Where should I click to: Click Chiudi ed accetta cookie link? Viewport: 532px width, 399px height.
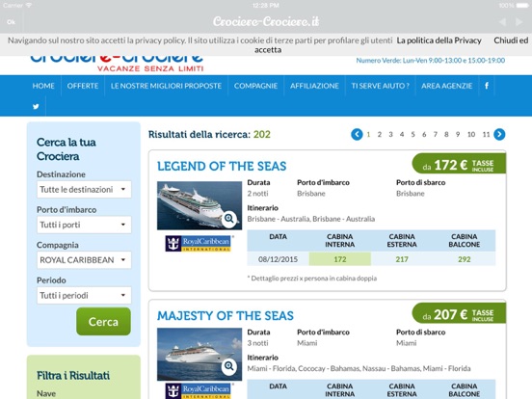[511, 40]
